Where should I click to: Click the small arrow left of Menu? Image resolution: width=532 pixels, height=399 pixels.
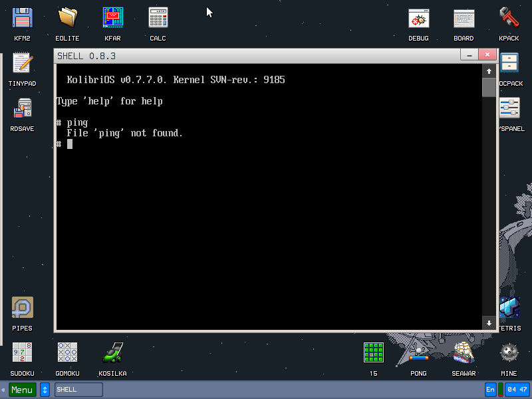point(3,390)
